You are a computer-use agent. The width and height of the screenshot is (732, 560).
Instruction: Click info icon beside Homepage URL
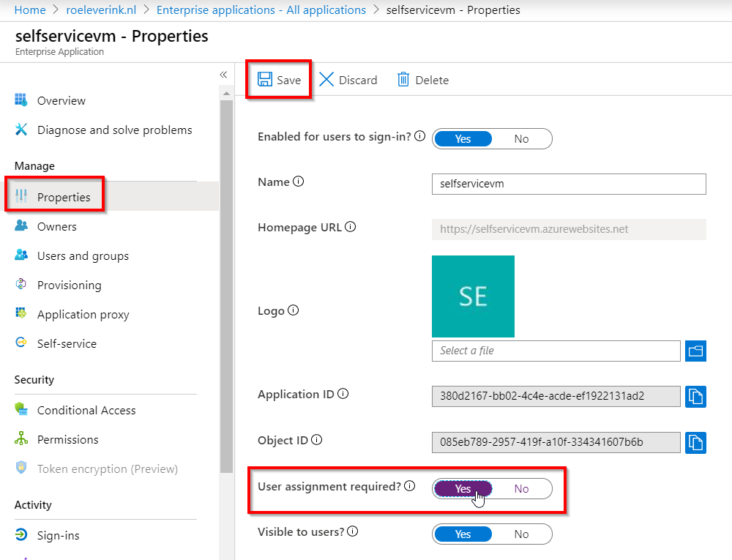(x=350, y=227)
